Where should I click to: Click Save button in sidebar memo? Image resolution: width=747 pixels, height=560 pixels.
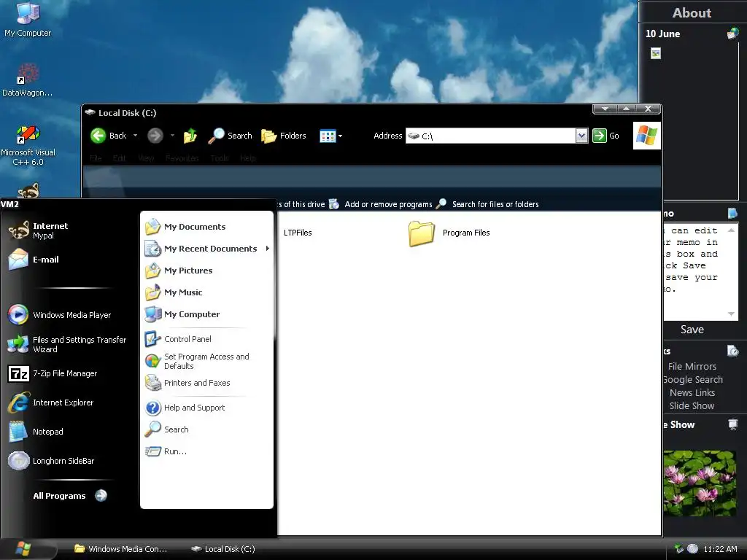click(692, 330)
